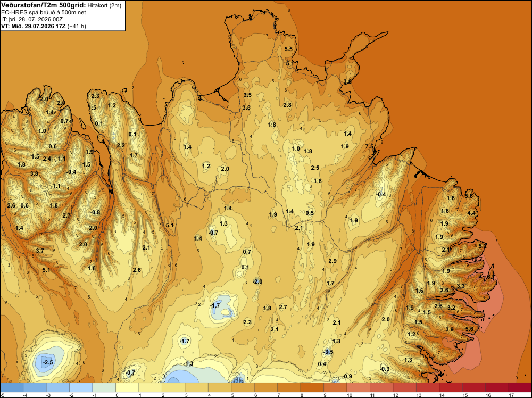
Task: Pick the legend swatch between -1 and 0
Action: point(104,387)
